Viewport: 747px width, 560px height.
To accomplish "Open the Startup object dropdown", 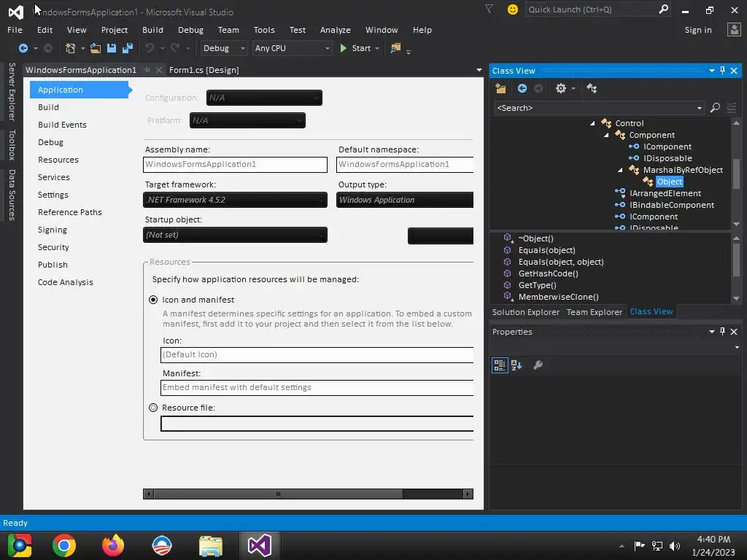I will (x=236, y=236).
